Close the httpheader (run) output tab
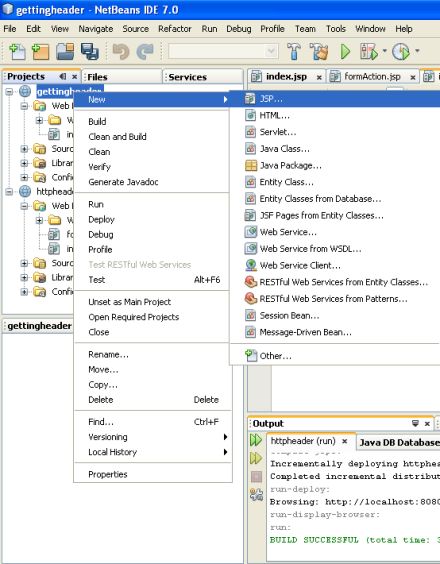 [x=344, y=441]
